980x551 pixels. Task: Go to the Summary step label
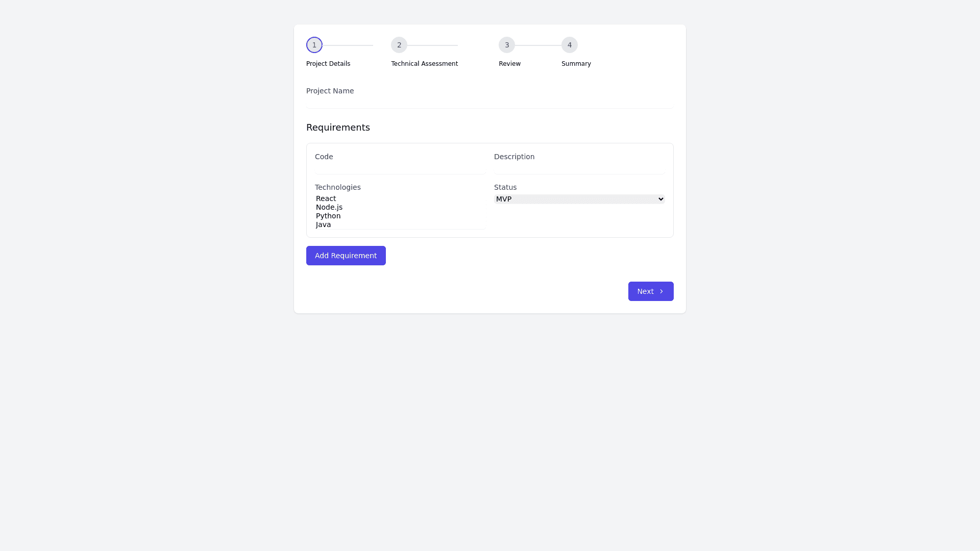[576, 64]
